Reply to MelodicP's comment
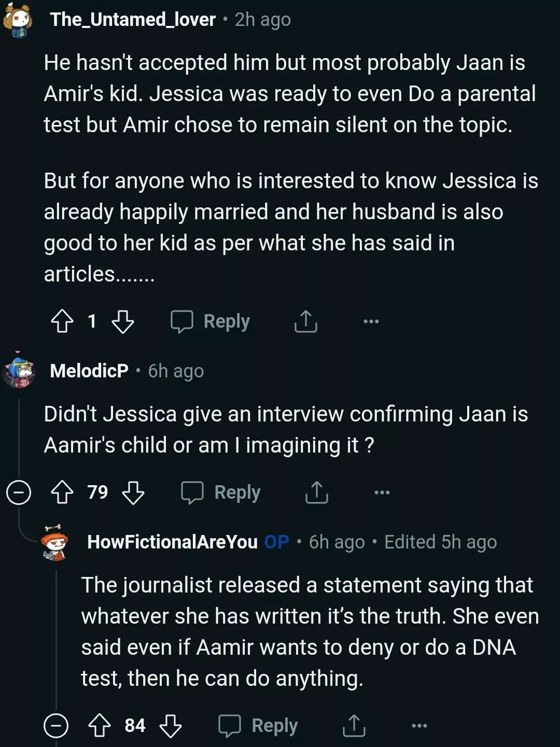The image size is (560, 747). click(x=221, y=492)
